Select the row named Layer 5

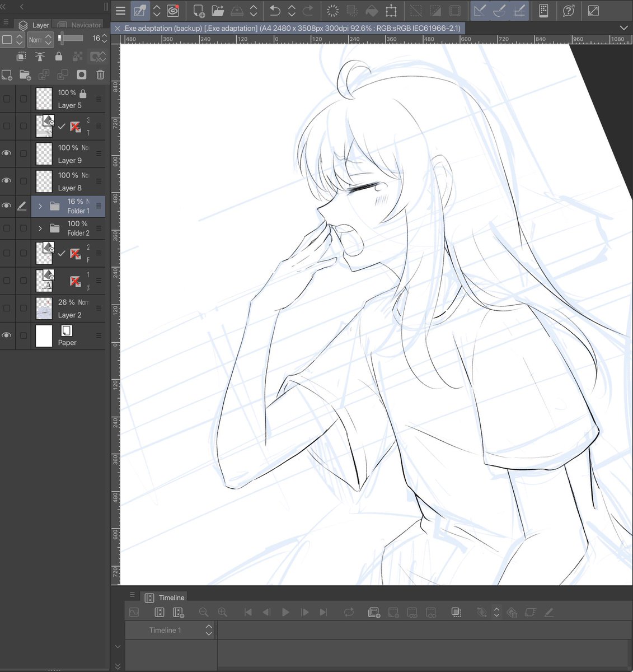(68, 99)
